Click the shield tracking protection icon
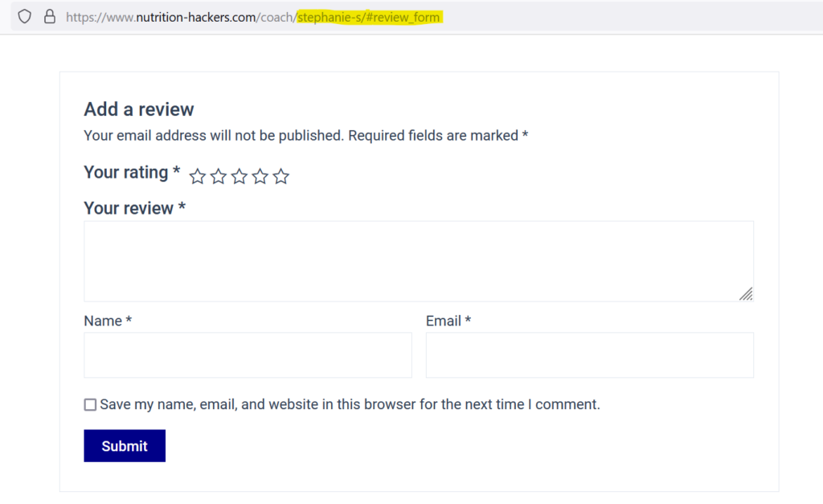Viewport: 823px width, 504px height. click(x=25, y=17)
